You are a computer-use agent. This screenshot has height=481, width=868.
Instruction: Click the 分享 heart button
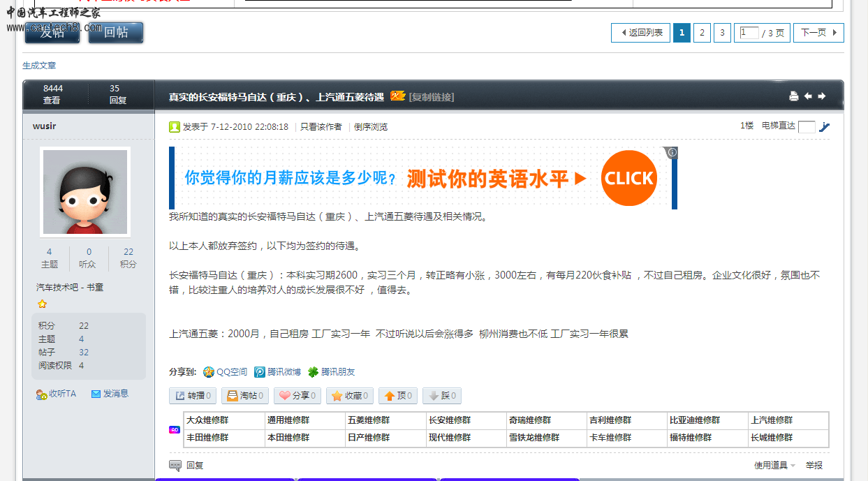[x=297, y=396]
